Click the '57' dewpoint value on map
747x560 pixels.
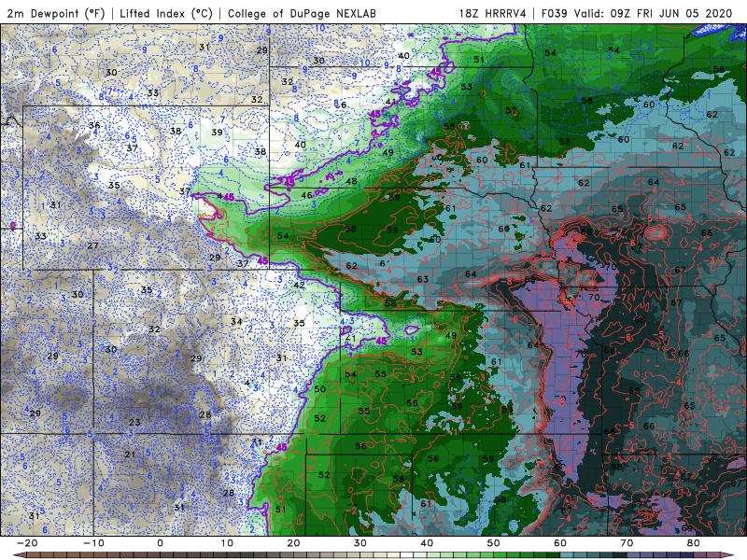[x=511, y=110]
